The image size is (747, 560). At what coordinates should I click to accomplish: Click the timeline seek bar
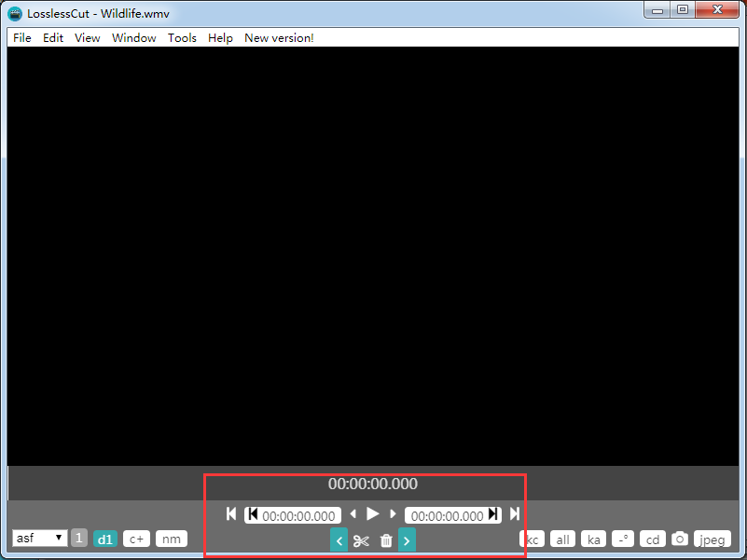(x=373, y=483)
